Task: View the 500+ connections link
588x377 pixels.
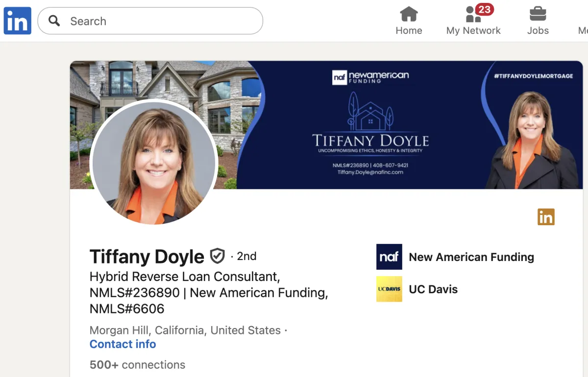Action: (137, 365)
